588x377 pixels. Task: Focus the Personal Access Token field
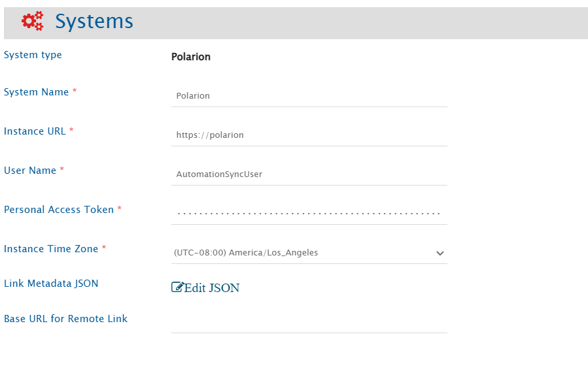pyautogui.click(x=309, y=214)
